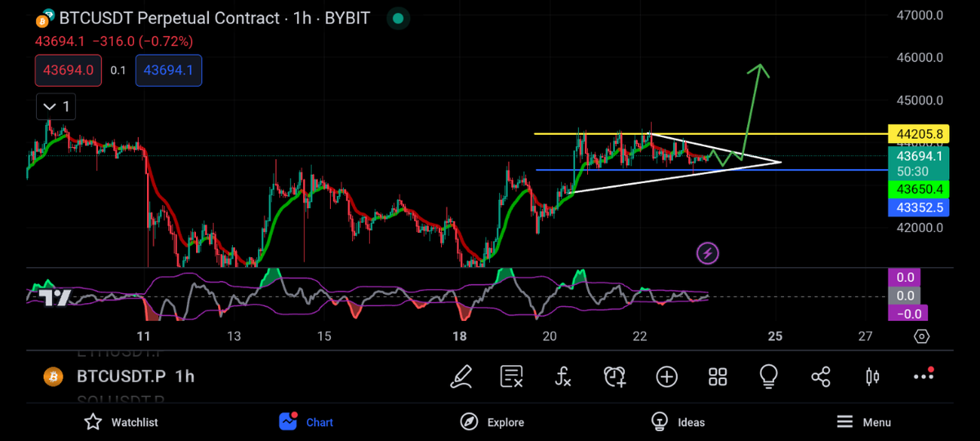Change the 1h timeframe interval
Screen dimensions: 980x441
(185, 376)
